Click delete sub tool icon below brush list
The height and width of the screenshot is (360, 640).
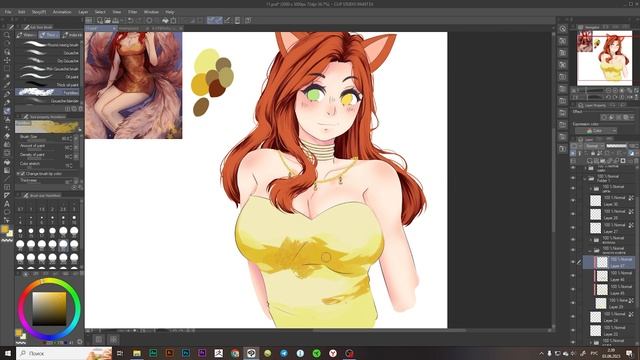pos(80,109)
